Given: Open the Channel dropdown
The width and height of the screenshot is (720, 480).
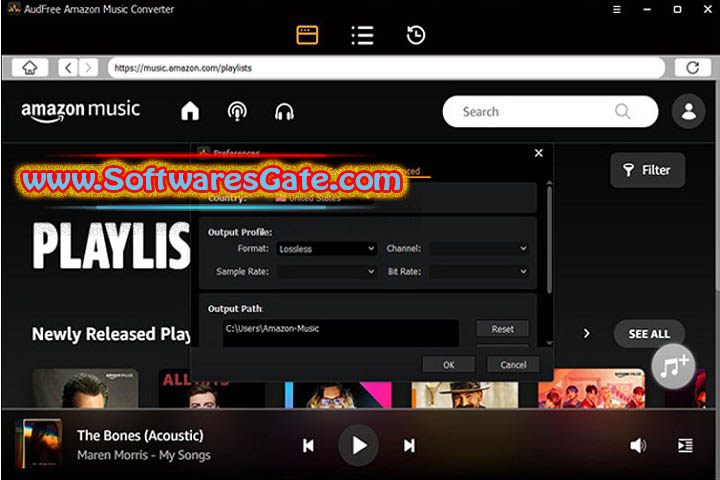Looking at the screenshot, I should point(479,248).
